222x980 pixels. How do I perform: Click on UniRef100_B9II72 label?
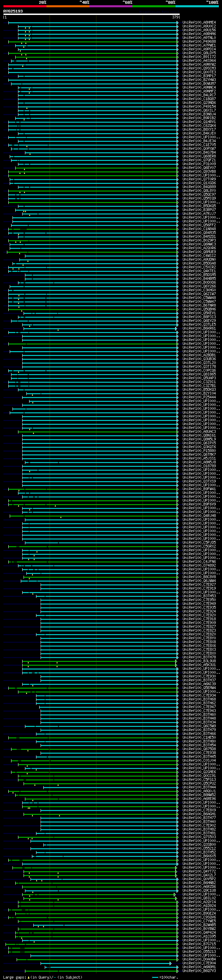(x=199, y=57)
